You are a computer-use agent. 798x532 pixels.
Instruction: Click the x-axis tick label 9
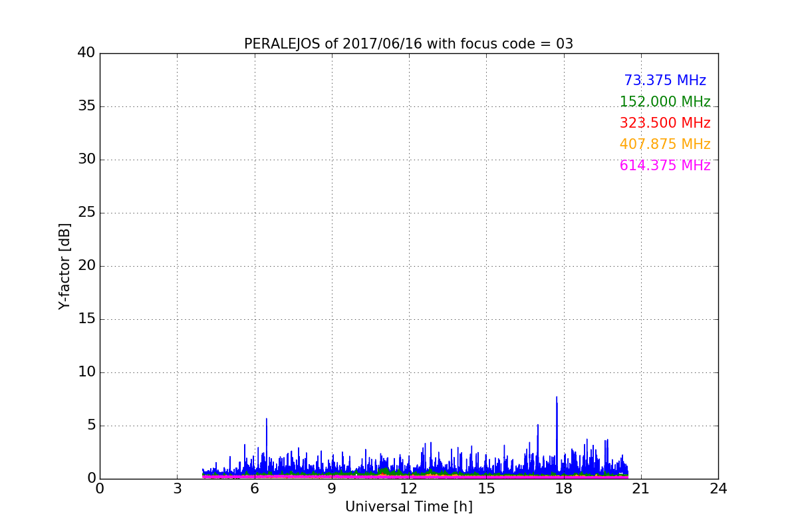tap(332, 489)
